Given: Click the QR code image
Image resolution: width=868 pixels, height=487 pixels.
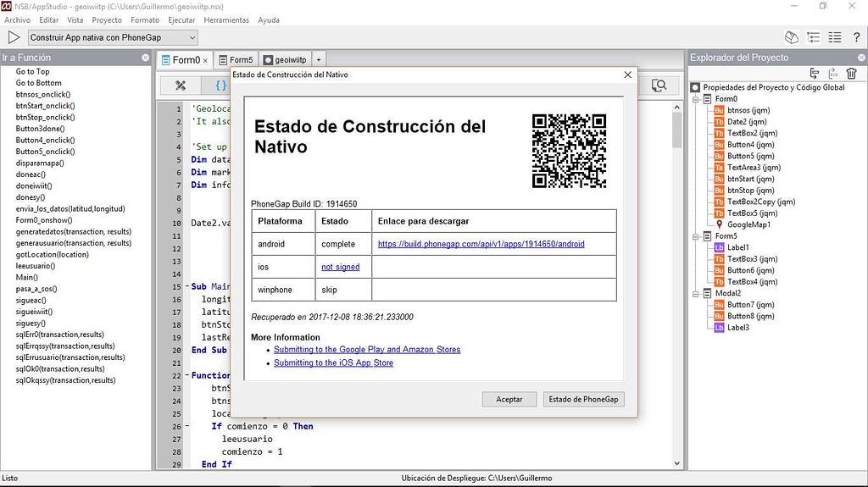Looking at the screenshot, I should click(x=569, y=151).
